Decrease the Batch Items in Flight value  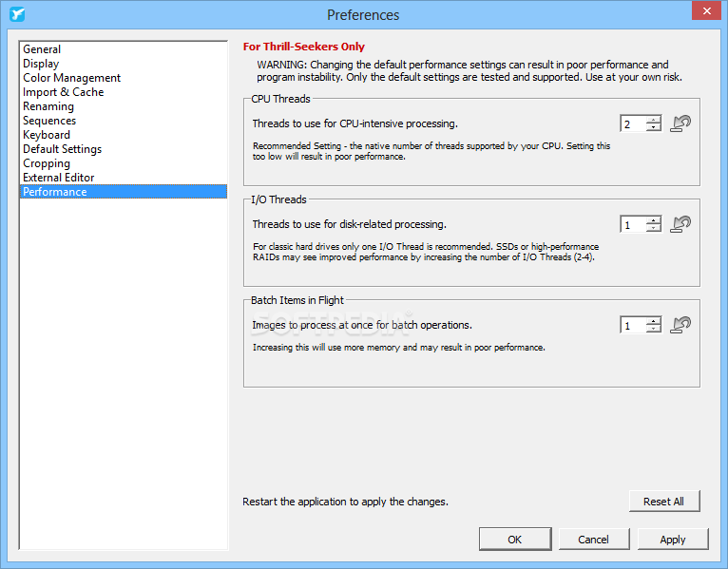pos(654,329)
